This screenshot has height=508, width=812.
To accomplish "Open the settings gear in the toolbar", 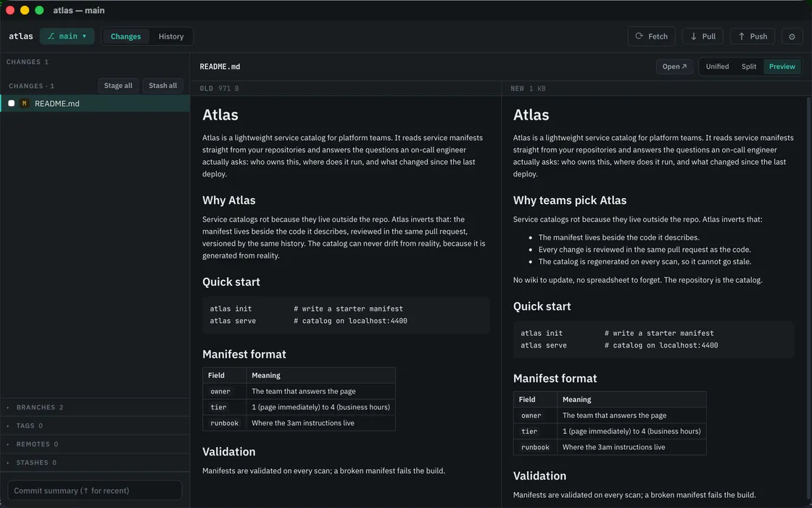I will 791,36.
